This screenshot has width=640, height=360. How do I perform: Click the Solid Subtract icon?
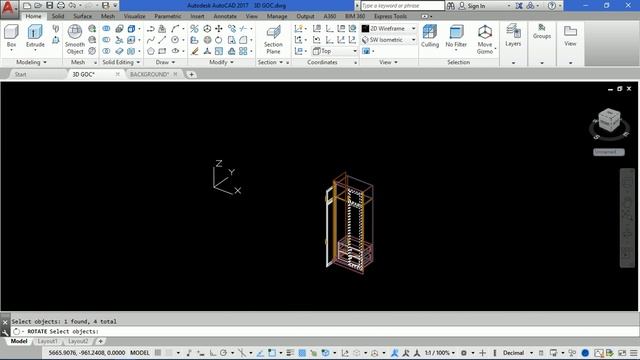(106, 40)
